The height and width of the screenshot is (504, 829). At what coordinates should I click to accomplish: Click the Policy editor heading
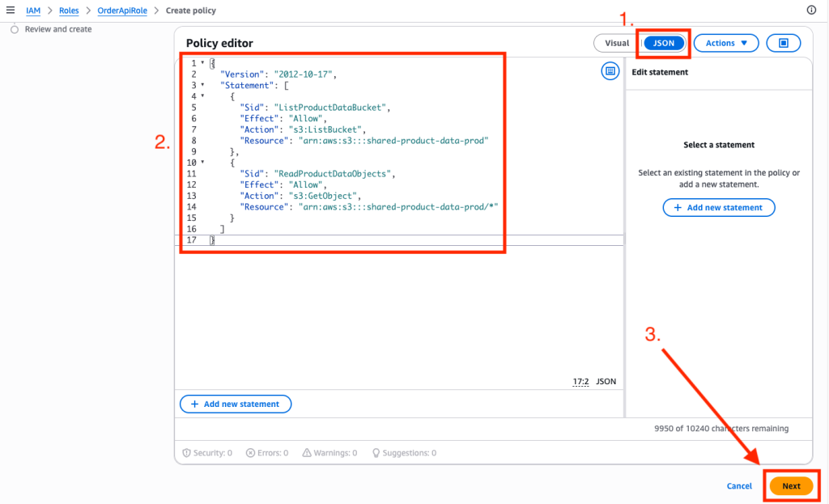click(x=219, y=44)
